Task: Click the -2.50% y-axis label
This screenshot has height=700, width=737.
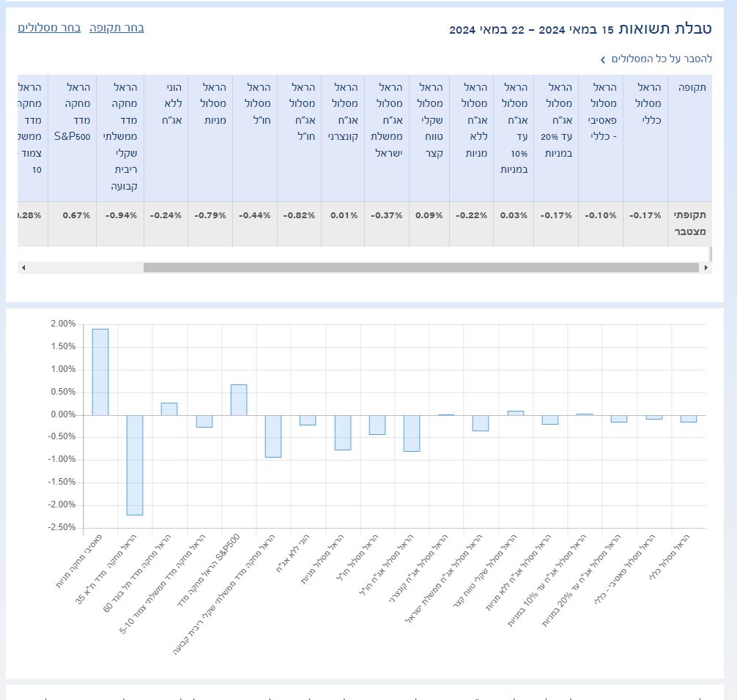Action: pos(62,527)
